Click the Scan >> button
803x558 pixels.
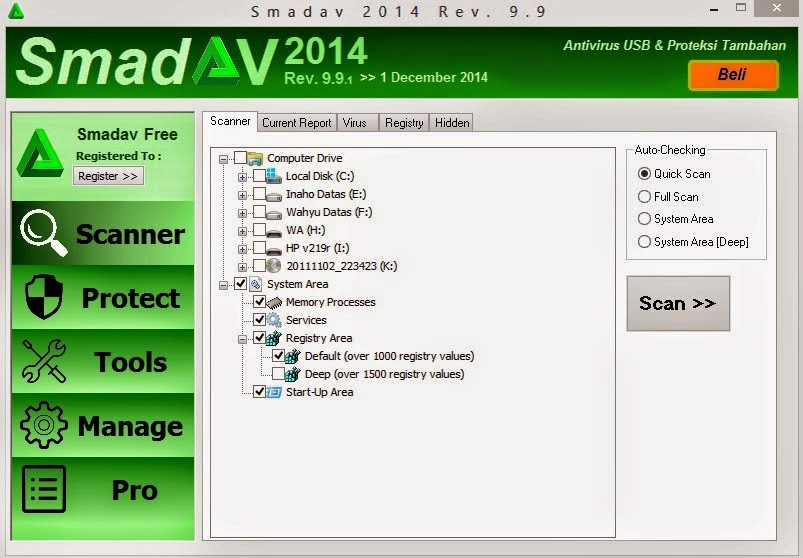click(678, 304)
